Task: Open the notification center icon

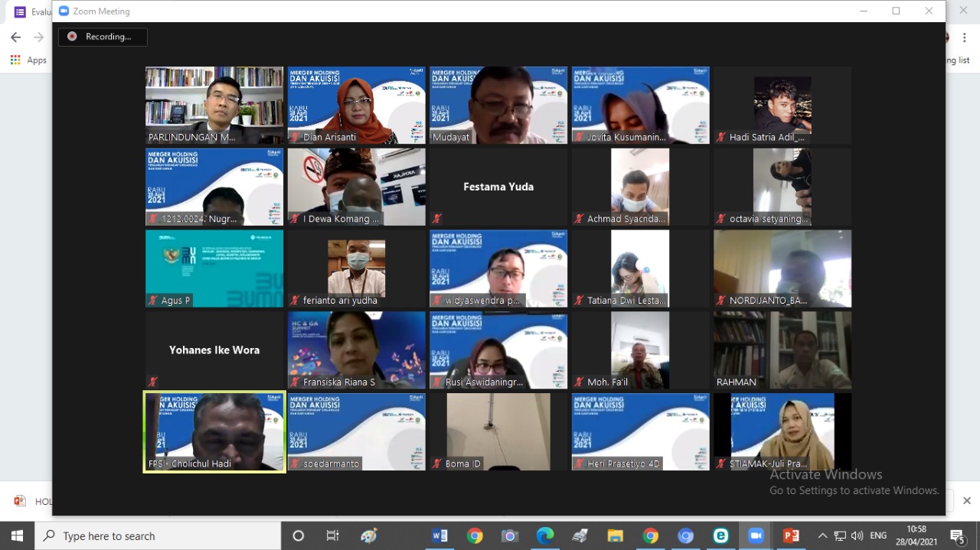Action: (x=957, y=535)
